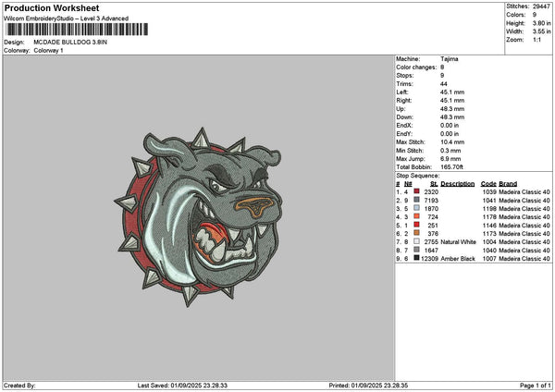Click the Zoom value '1:1'
The width and height of the screenshot is (555, 392).
pos(536,40)
